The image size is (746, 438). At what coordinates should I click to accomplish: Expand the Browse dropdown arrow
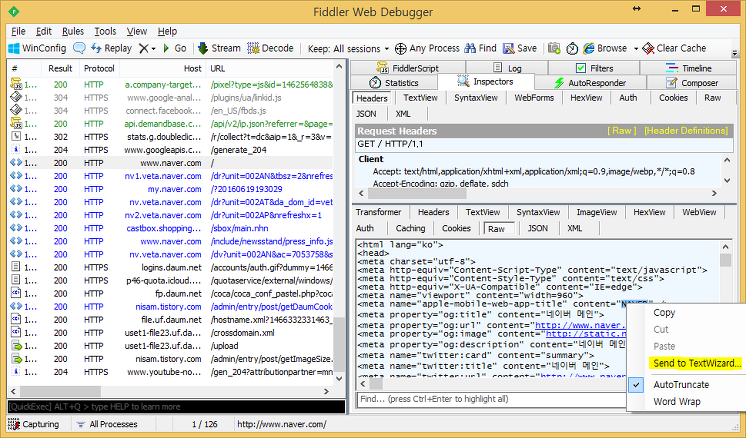636,49
